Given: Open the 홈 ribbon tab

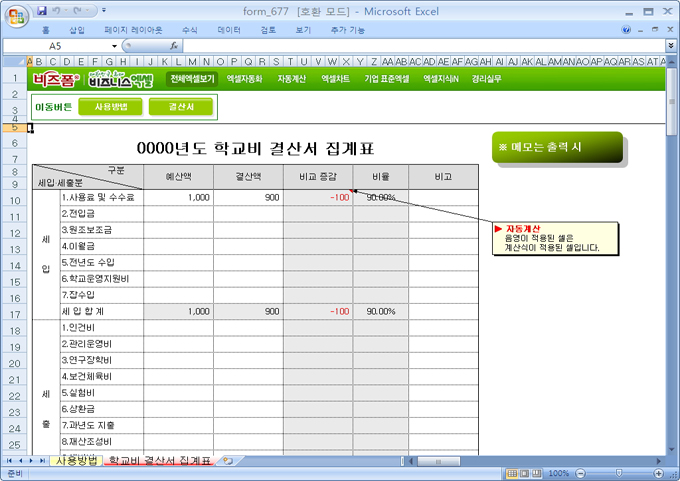Looking at the screenshot, I should coord(46,30).
